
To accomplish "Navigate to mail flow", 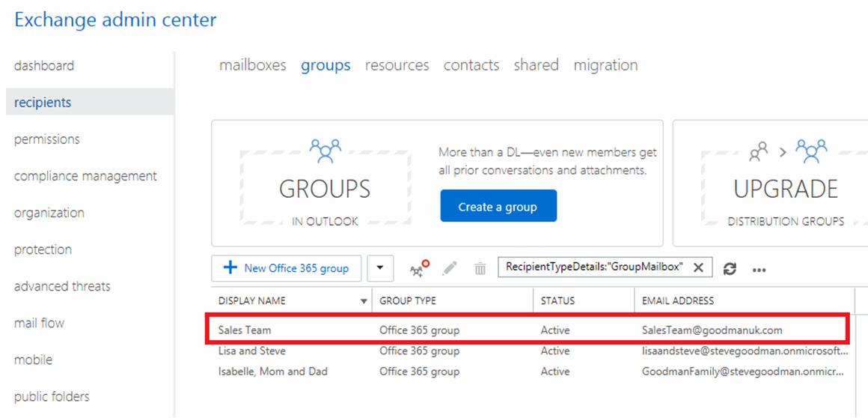I will click(39, 323).
